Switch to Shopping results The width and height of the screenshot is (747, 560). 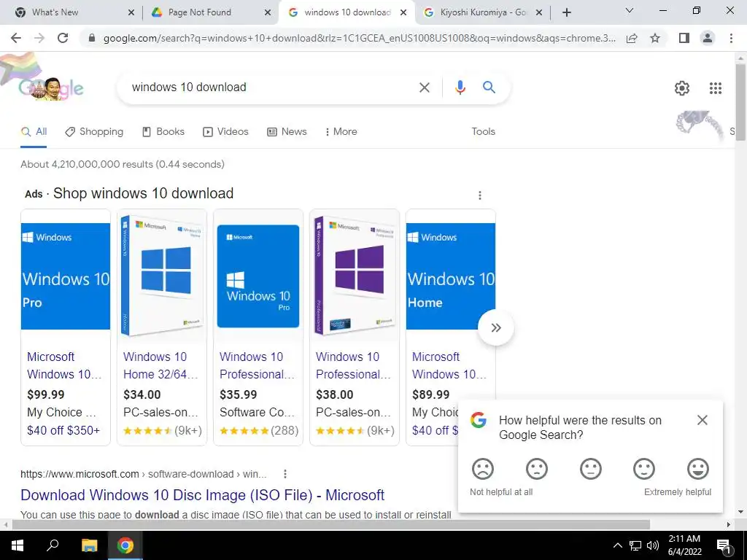point(94,131)
